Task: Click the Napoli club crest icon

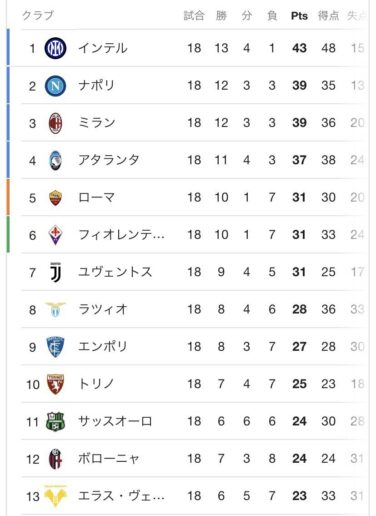Action: [55, 86]
